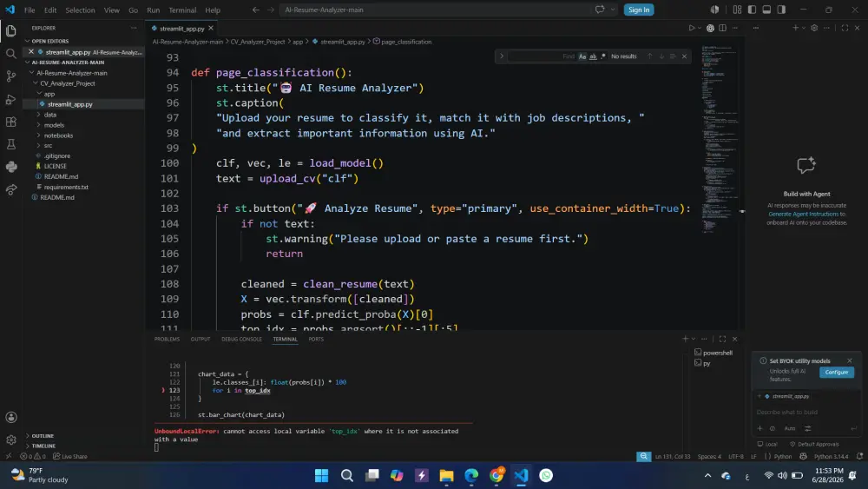
Task: Expand the notebooks folder
Action: click(58, 135)
